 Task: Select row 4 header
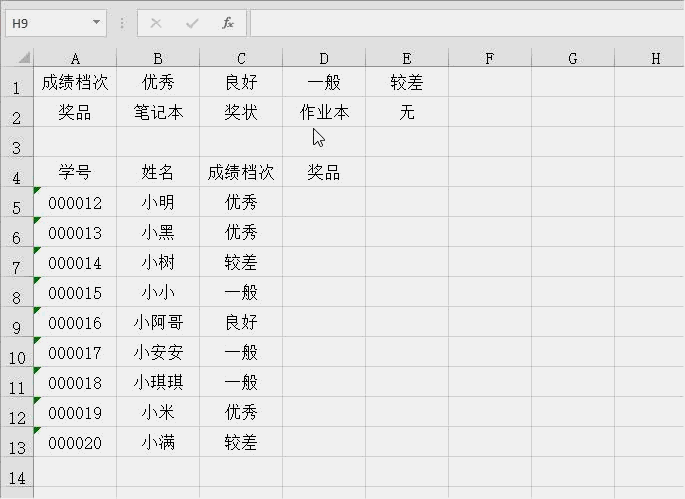[x=17, y=173]
